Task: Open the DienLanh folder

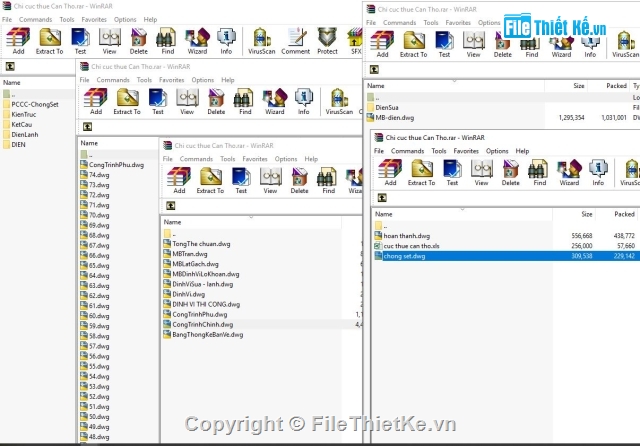Action: pos(20,135)
